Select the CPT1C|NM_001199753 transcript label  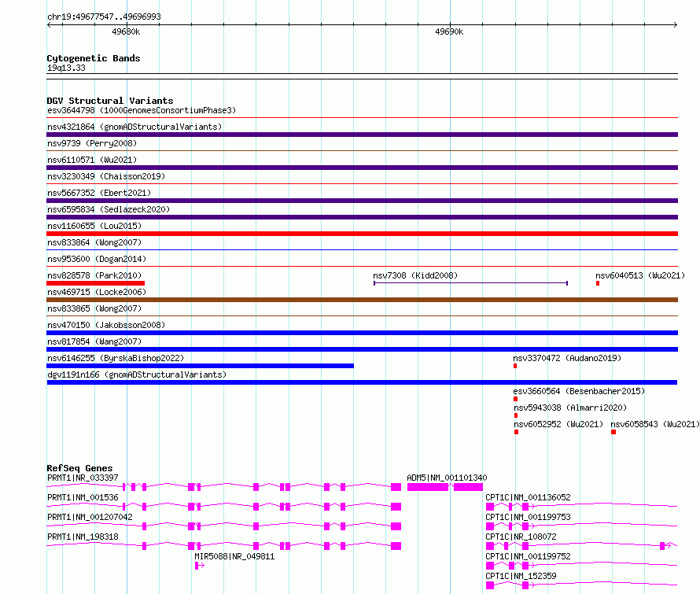[528, 517]
